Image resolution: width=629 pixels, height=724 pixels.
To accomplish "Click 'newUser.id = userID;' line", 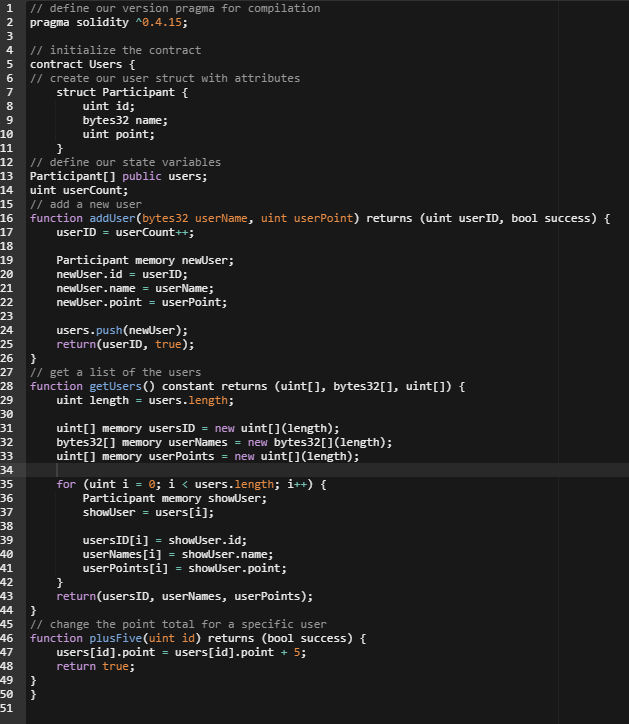I will 122,274.
